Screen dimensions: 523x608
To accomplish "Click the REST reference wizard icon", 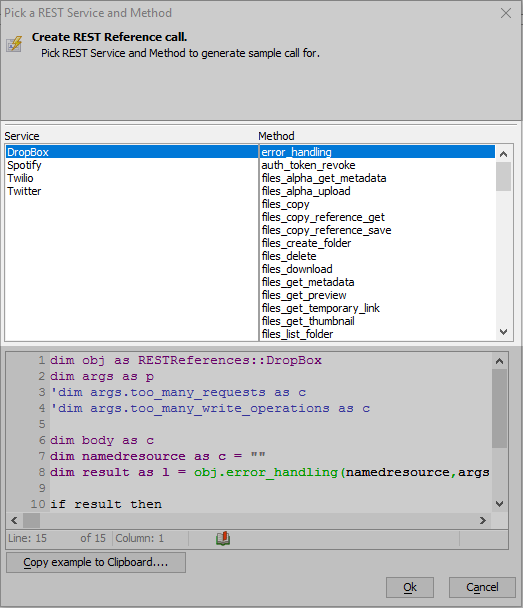I will tap(14, 44).
